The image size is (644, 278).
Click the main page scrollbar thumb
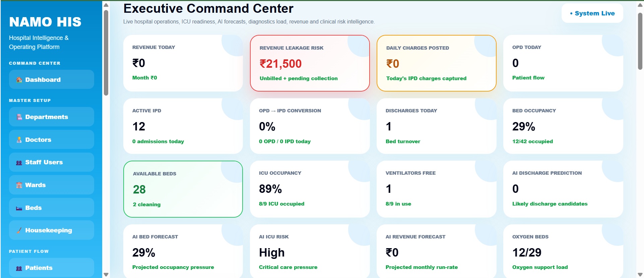pyautogui.click(x=640, y=41)
